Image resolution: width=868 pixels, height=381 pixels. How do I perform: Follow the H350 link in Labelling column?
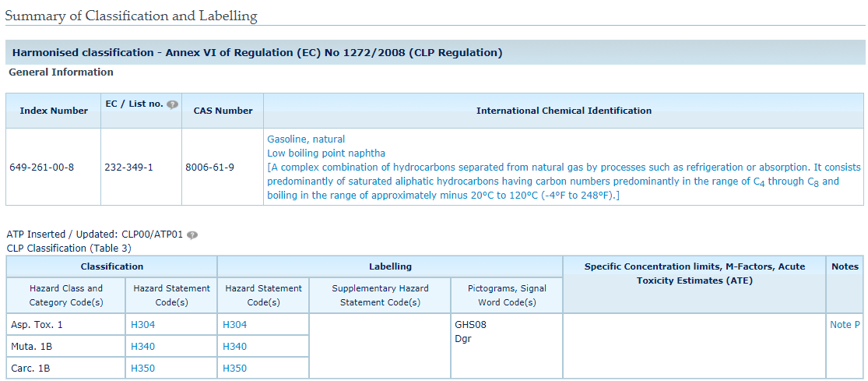click(x=234, y=369)
